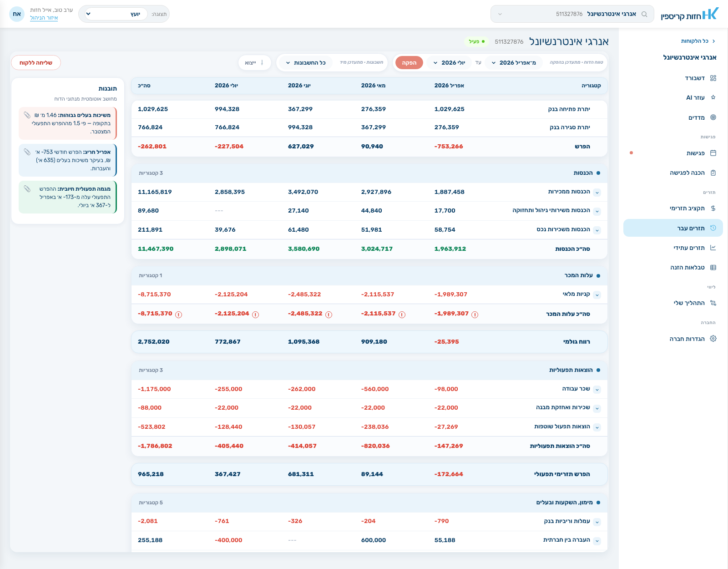Click paperclip on משיכות בעלים גבוהות insight
The image size is (728, 569).
pos(27,115)
